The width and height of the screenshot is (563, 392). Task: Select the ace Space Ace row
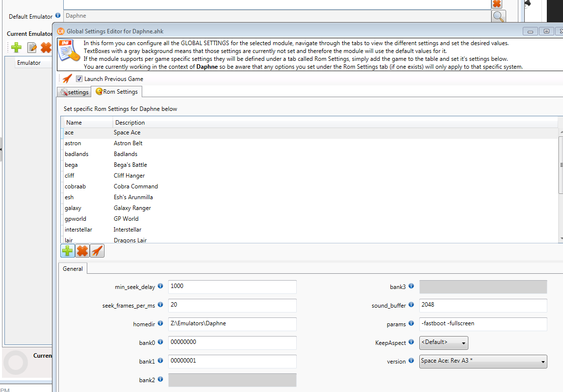coord(310,132)
